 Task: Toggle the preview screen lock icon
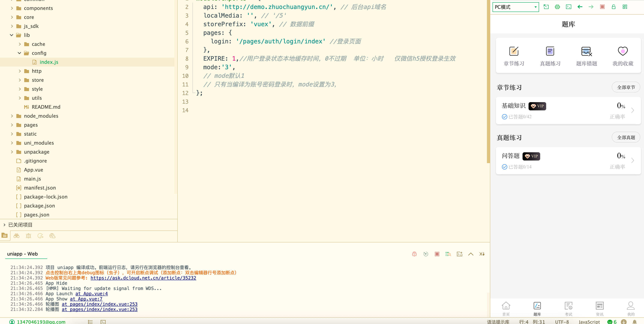click(x=613, y=7)
